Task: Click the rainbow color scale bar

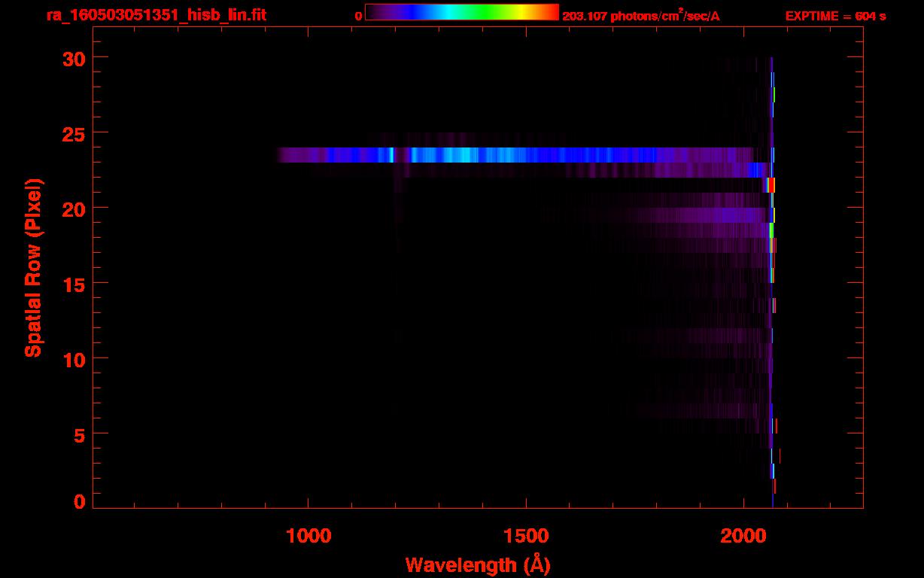Action: [x=462, y=13]
